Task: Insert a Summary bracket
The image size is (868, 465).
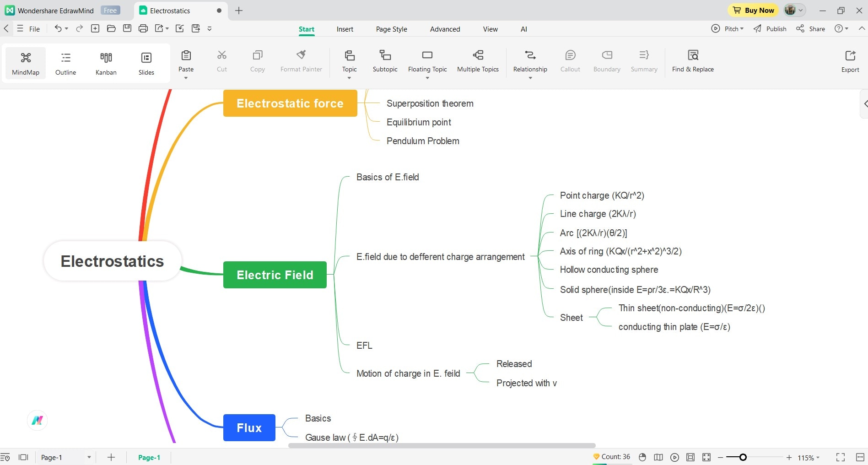Action: point(644,61)
